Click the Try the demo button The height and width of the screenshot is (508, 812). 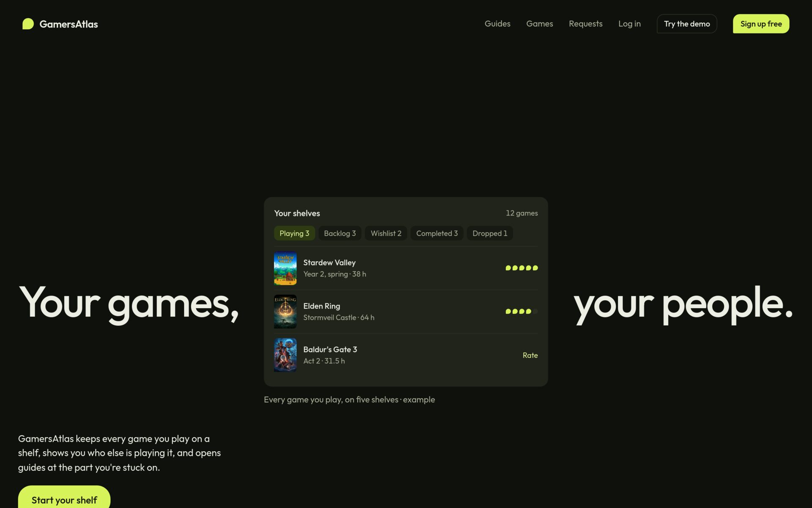(687, 24)
